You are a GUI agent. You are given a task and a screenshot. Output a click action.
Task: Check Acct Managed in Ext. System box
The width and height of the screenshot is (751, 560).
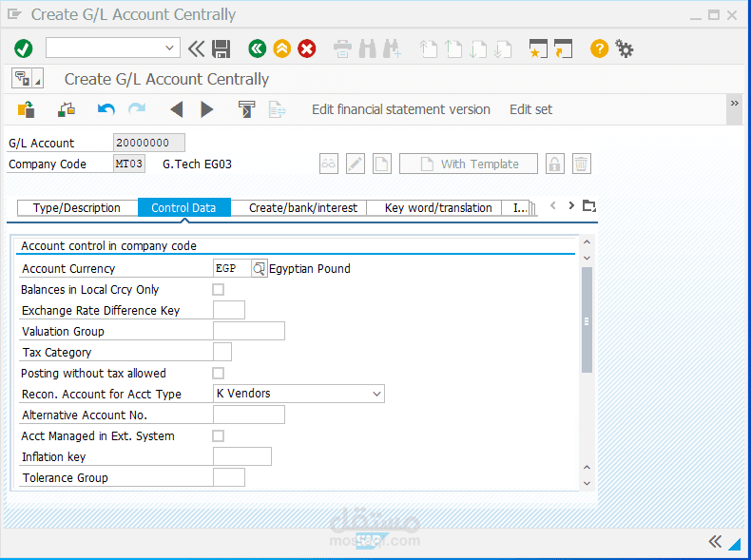(x=218, y=436)
